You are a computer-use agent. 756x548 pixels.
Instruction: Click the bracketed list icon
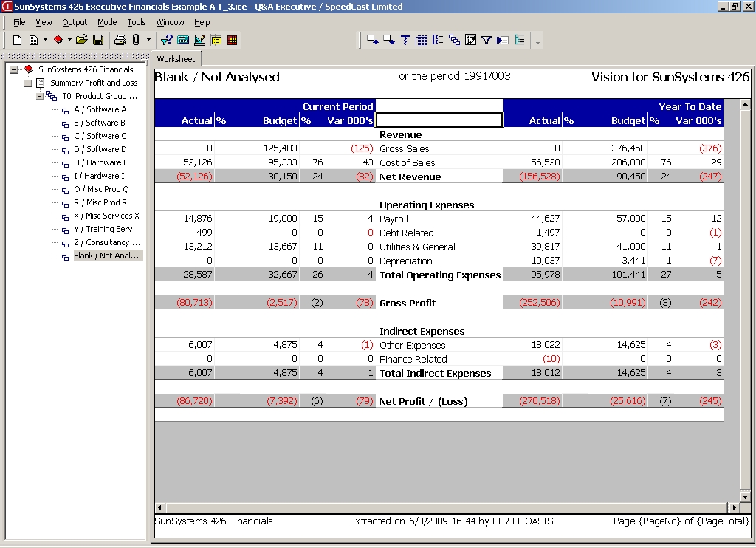pyautogui.click(x=438, y=40)
